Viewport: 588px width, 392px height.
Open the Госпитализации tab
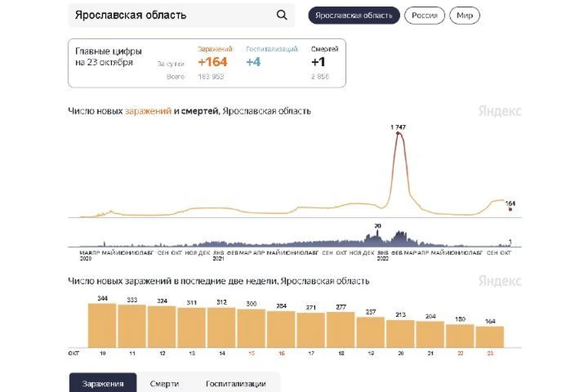[x=236, y=384]
